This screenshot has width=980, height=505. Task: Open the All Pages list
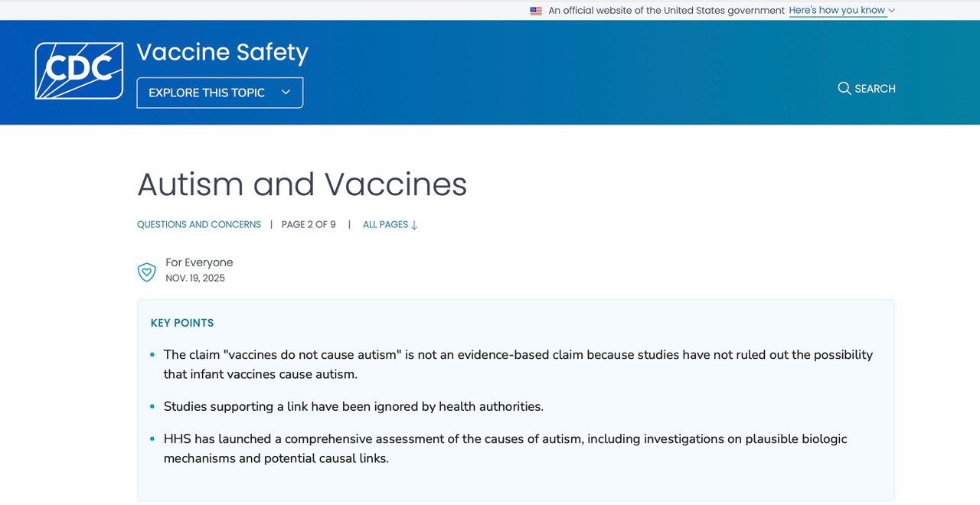click(x=385, y=225)
